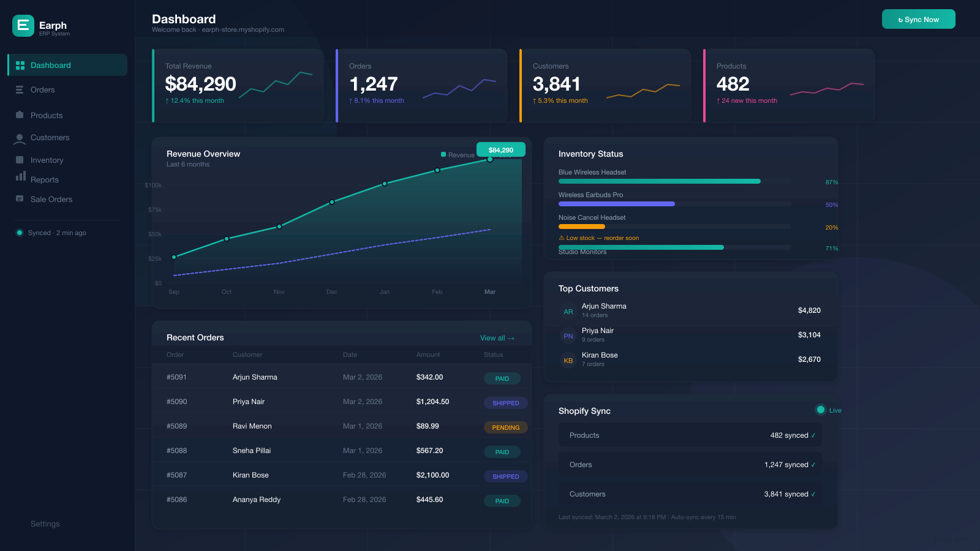Click the AR avatar for Arjun Sharma

coord(568,312)
